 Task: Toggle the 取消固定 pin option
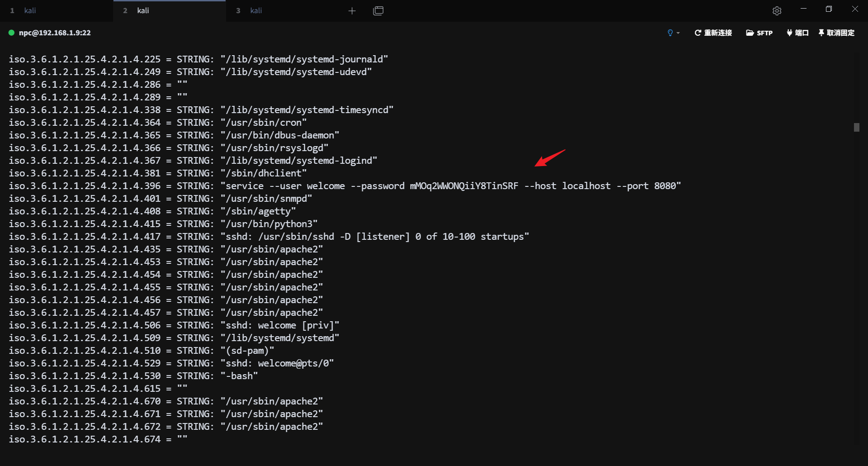tap(836, 33)
